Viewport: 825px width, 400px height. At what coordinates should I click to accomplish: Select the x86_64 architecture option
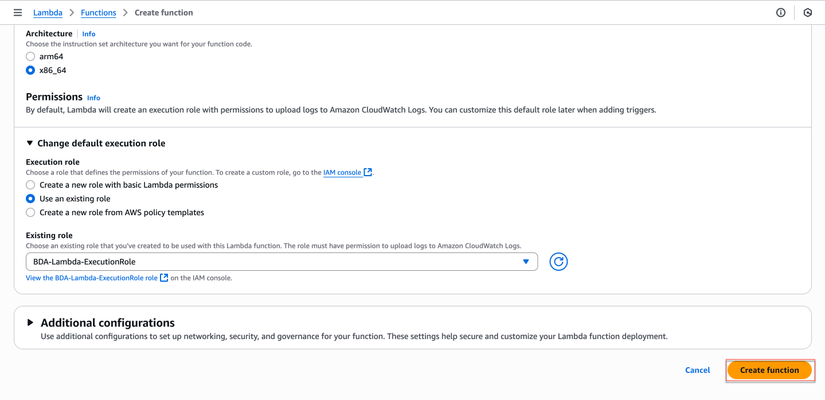[x=31, y=71]
